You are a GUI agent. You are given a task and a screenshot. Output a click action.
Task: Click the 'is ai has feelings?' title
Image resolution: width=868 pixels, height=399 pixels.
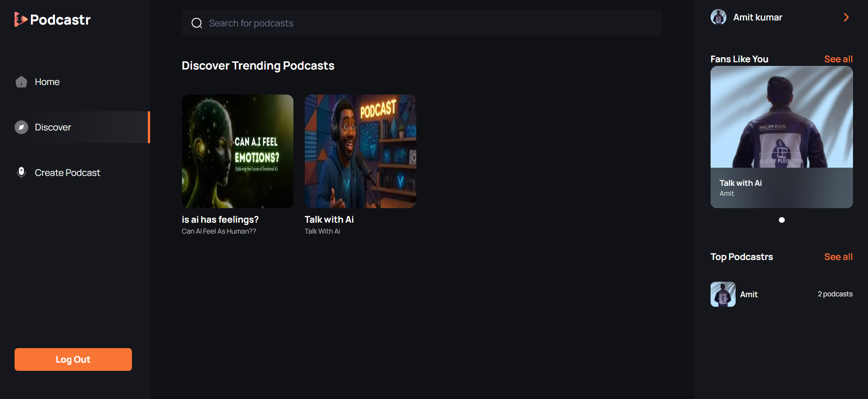pyautogui.click(x=220, y=219)
